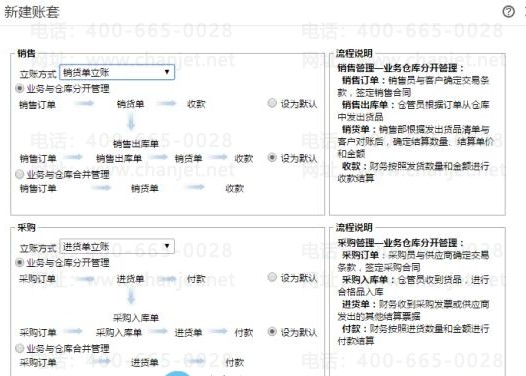Click 销售出库单 term in the sales 流程说明
This screenshot has height=376, width=526.
[x=365, y=105]
